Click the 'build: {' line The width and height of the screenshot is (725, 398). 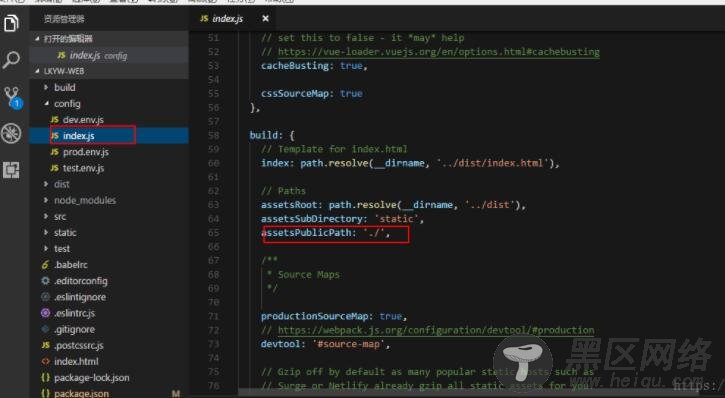(272, 135)
